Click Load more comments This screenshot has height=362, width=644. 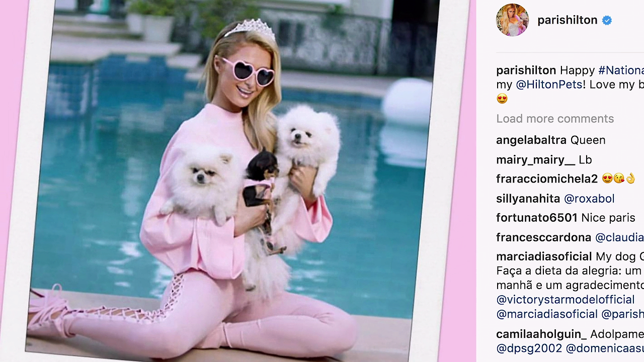coord(555,119)
